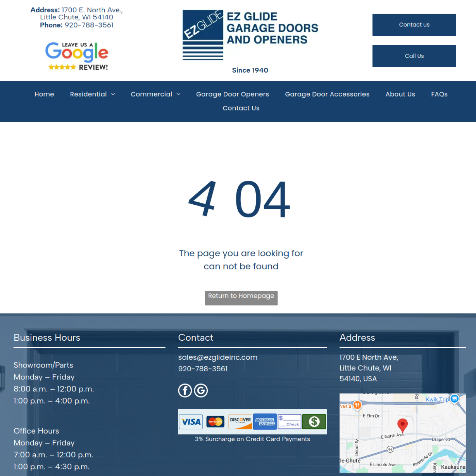
Task: Click the 'Business Hours' heading
Action: point(47,338)
